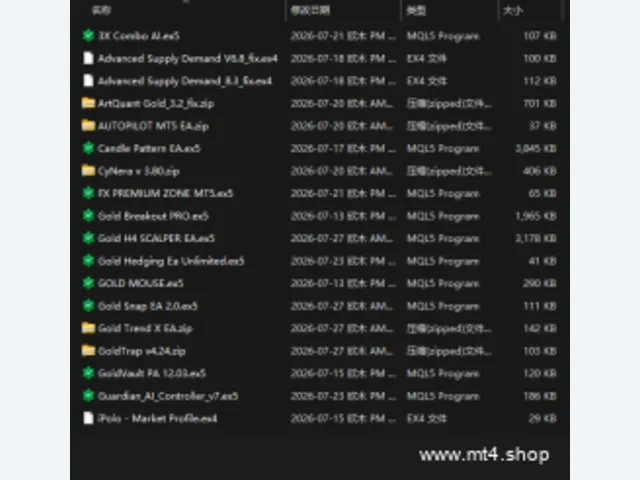
Task: Select file name Advanced Supply Demand V8.8_fix.ex4
Action: [x=188, y=58]
